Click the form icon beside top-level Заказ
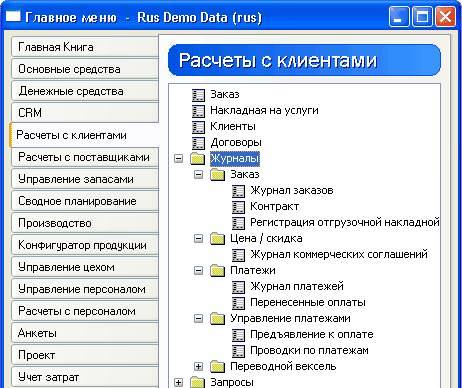The height and width of the screenshot is (388, 462). pos(198,95)
